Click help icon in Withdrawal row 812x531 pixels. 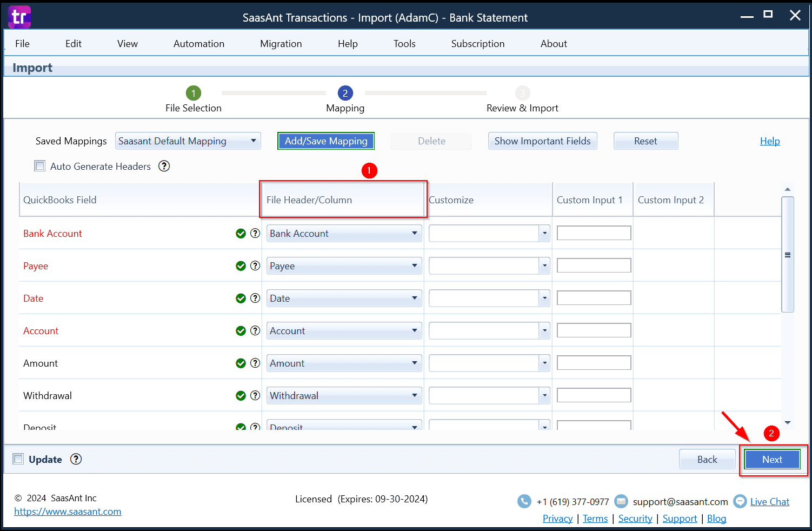255,395
